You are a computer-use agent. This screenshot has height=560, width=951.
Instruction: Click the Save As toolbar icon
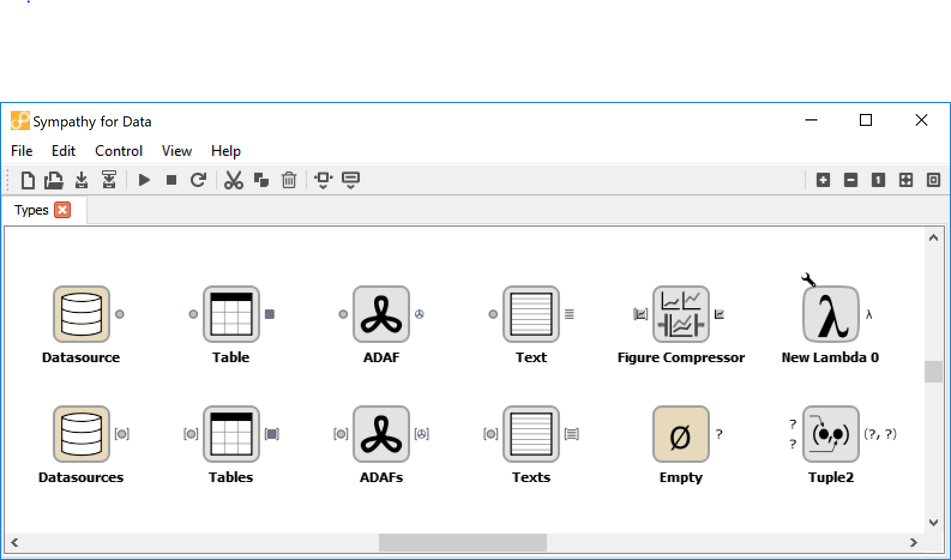pos(109,179)
